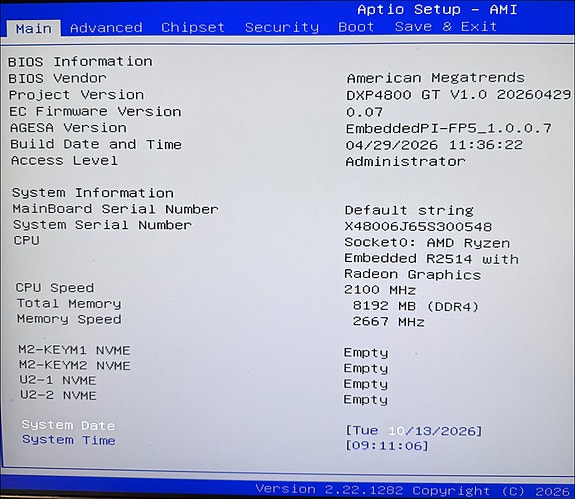Click the DXP4800 GT V1.0 value
This screenshot has height=499, width=575.
pos(458,95)
